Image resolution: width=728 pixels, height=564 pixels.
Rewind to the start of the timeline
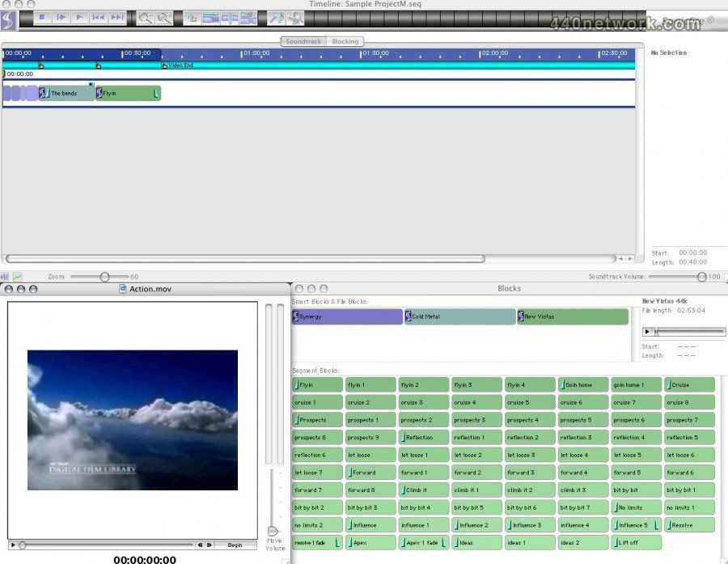tap(98, 18)
